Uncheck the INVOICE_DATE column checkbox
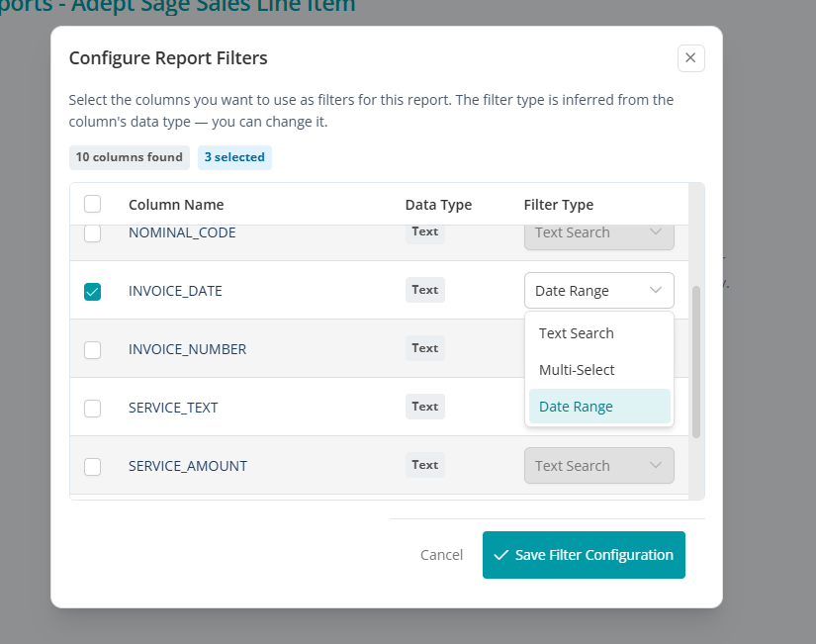The height and width of the screenshot is (644, 816). pyautogui.click(x=93, y=292)
